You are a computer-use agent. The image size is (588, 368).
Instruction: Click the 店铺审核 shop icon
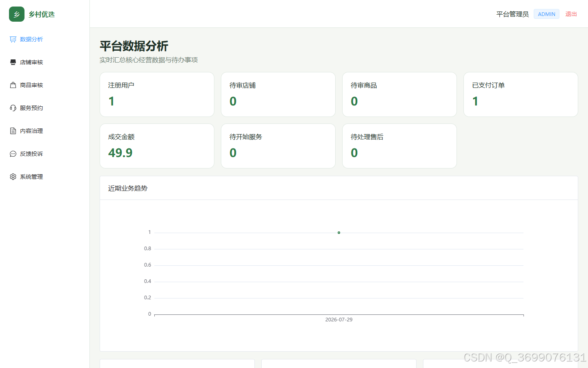pos(13,62)
